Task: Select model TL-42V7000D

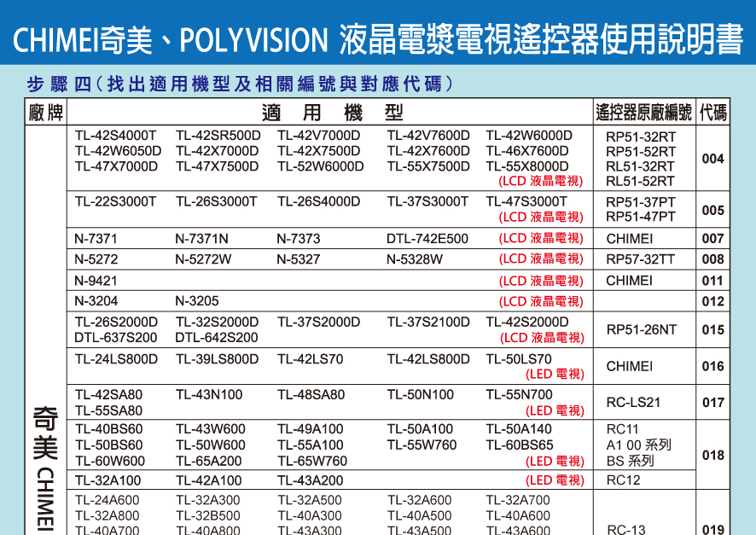Action: (x=318, y=136)
